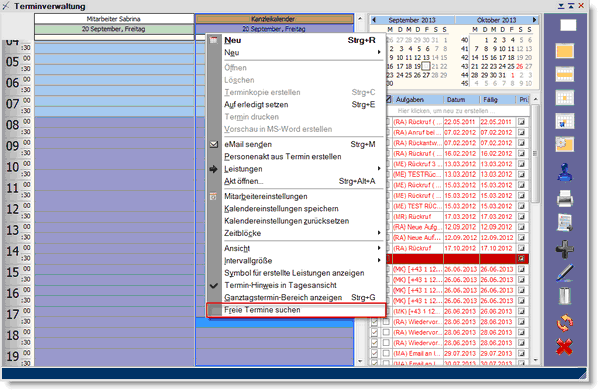The image size is (599, 391).
Task: Go to next month after Oktober 2013
Action: 534,20
